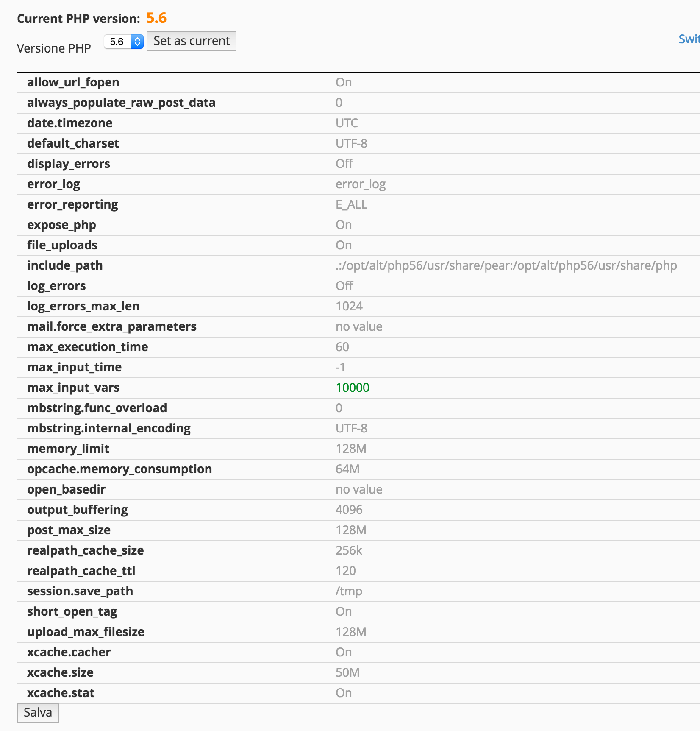The image size is (700, 731).
Task: Open the partially visible Switch link
Action: tap(689, 39)
